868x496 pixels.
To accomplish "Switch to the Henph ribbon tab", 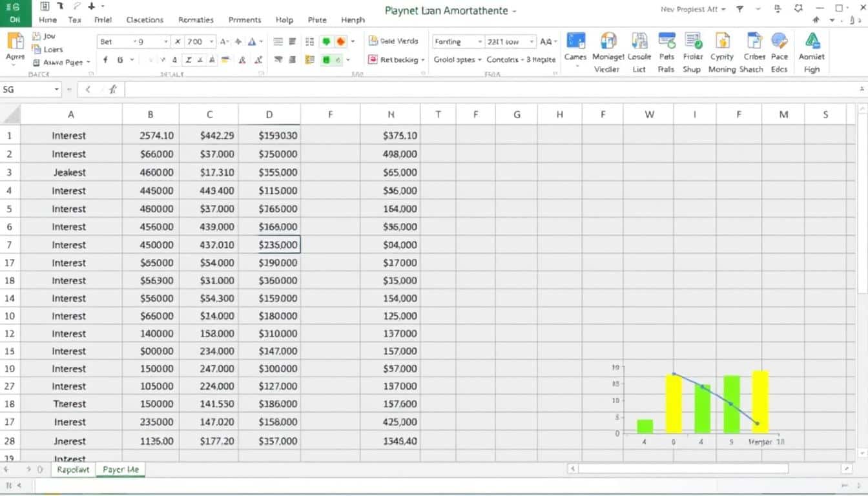I will (353, 20).
